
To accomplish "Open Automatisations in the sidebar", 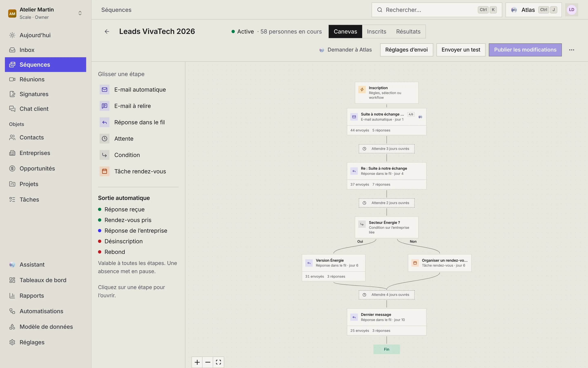I will tap(46, 311).
